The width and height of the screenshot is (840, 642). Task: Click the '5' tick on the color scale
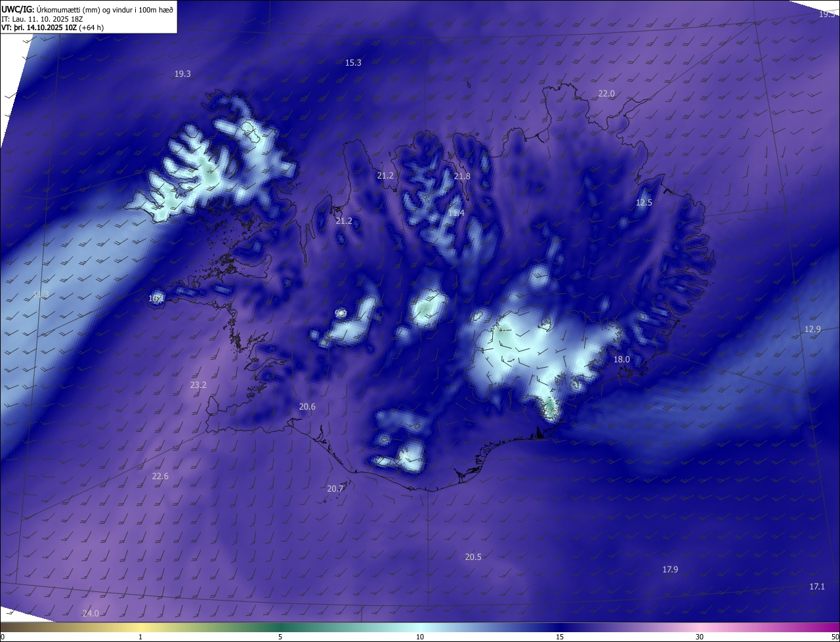280,637
